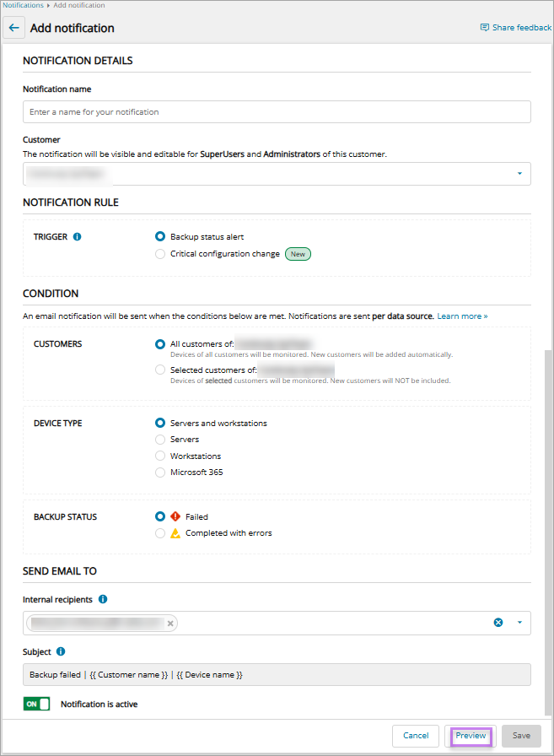Screen dimensions: 554x756
Task: Select the Microsoft 365 device type
Action: [x=160, y=472]
